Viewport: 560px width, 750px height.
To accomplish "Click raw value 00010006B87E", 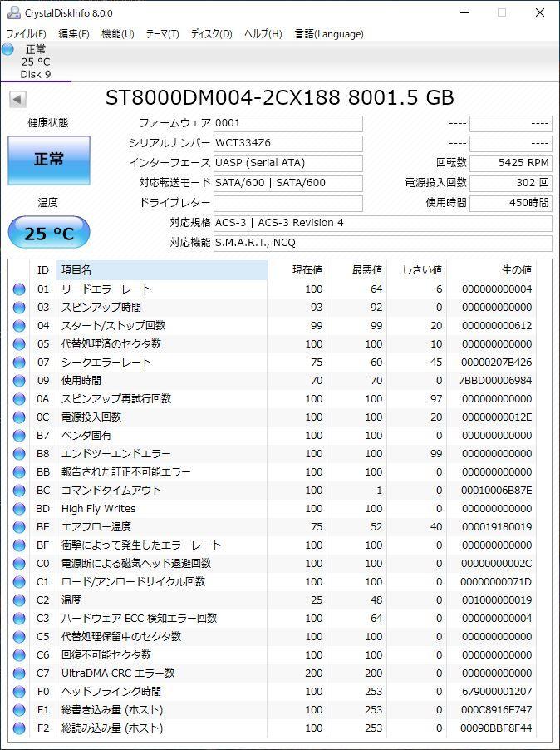I will 497,491.
